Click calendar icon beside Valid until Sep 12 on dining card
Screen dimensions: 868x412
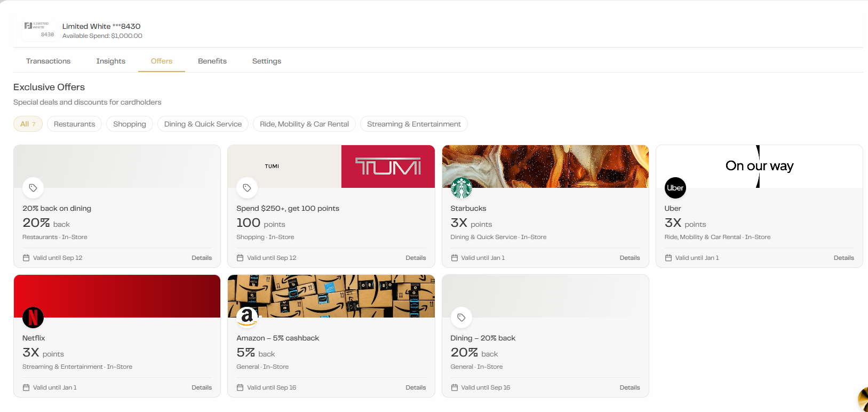26,258
